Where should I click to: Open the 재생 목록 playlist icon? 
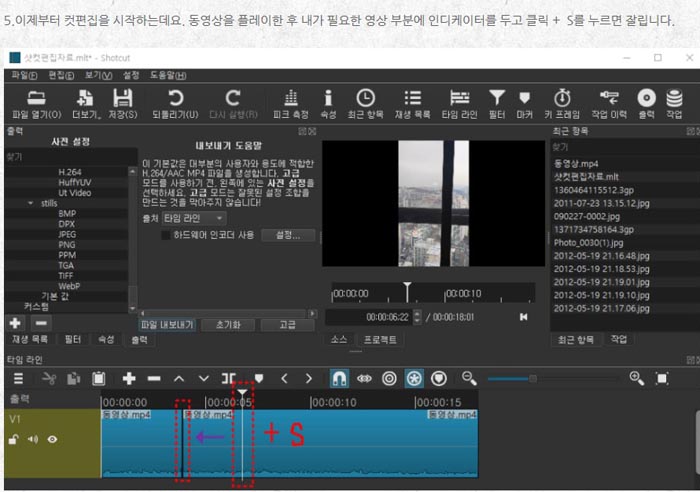(x=412, y=104)
